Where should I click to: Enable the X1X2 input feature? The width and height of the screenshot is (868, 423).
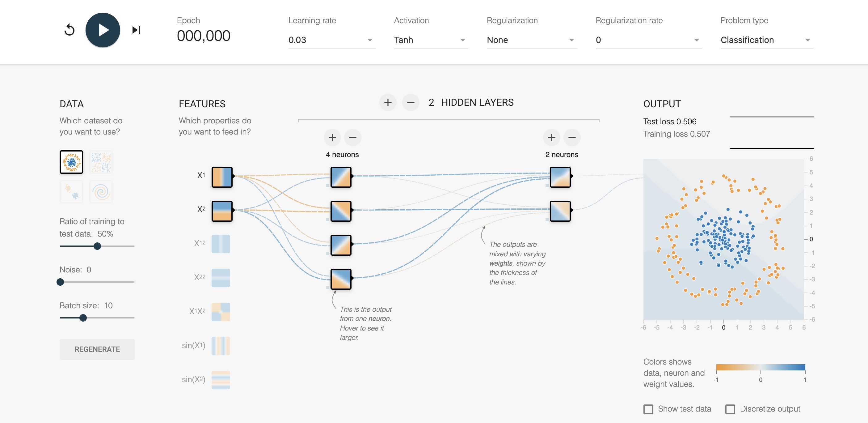pos(221,312)
